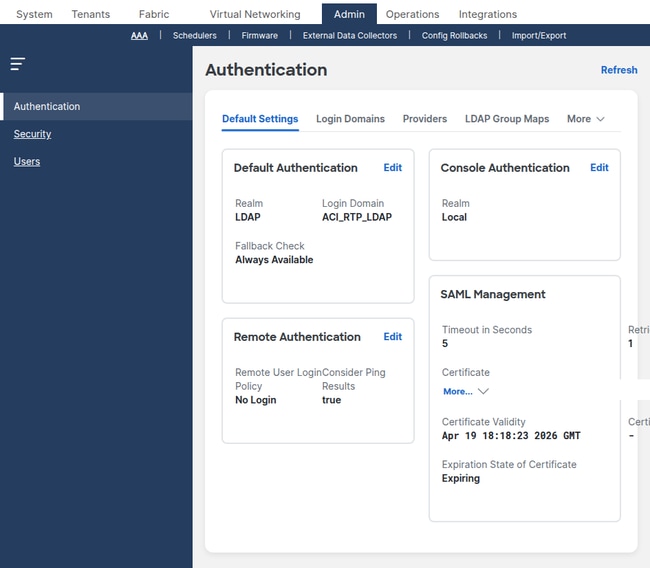The width and height of the screenshot is (650, 568).
Task: Switch to the Default Settings tab
Action: coord(260,119)
